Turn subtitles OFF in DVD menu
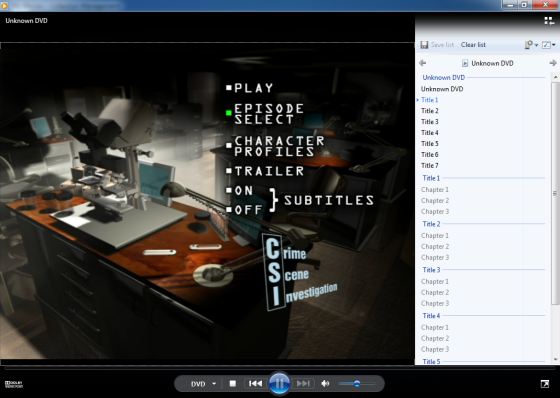 244,209
